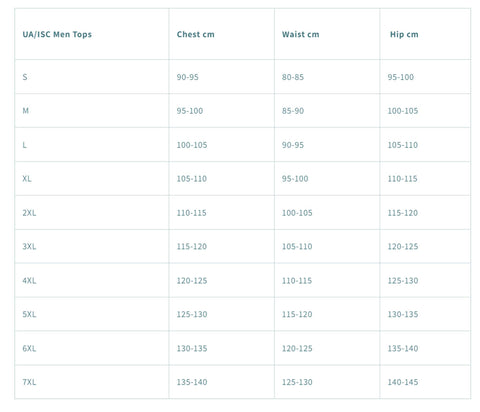This screenshot has width=480, height=412.
Task: Click the Hip cm column header
Action: 404,34
